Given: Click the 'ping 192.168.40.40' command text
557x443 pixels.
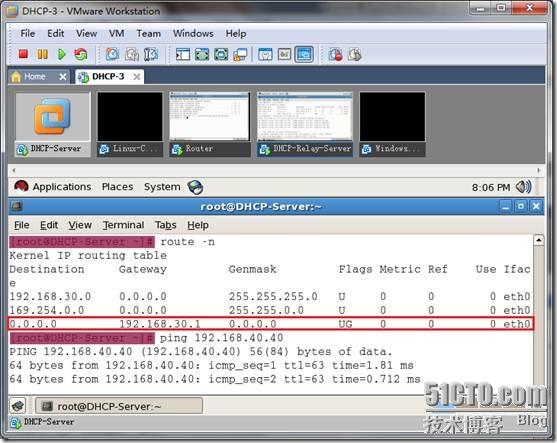Looking at the screenshot, I should click(x=222, y=338).
